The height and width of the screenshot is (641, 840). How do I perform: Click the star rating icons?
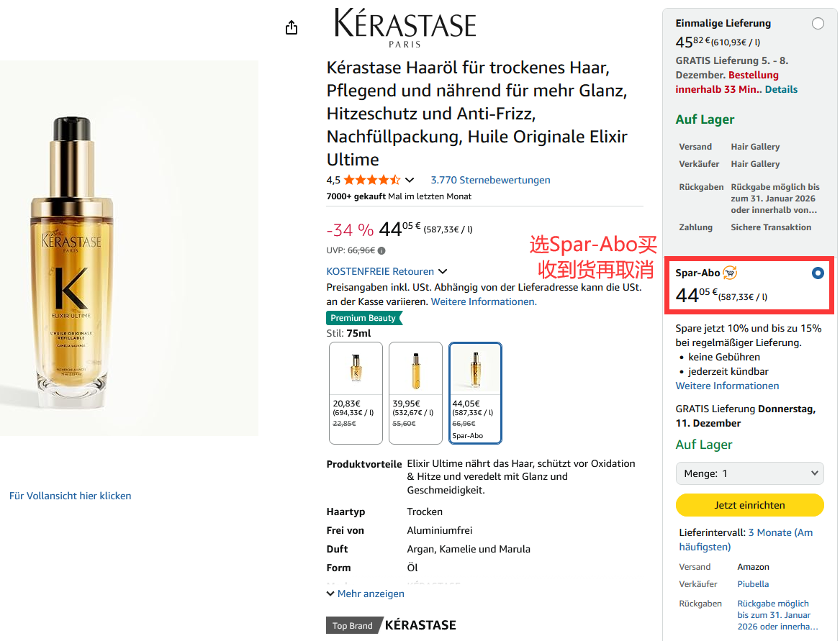(x=371, y=180)
